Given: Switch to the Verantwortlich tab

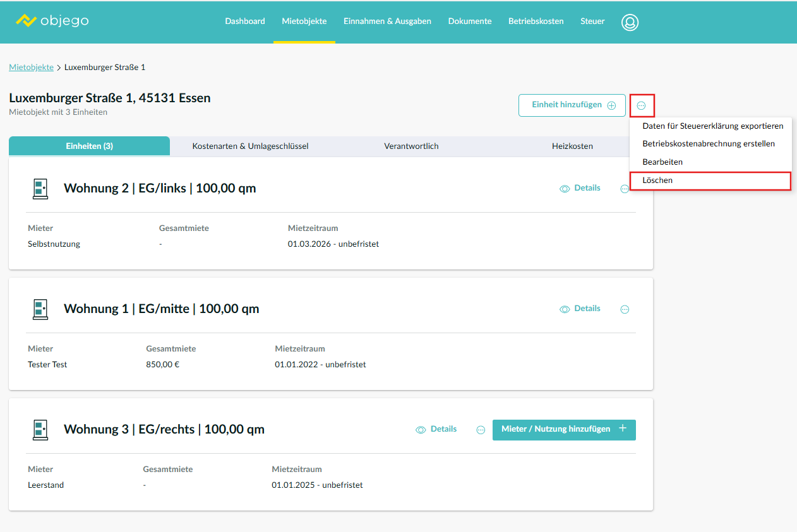Looking at the screenshot, I should [411, 146].
